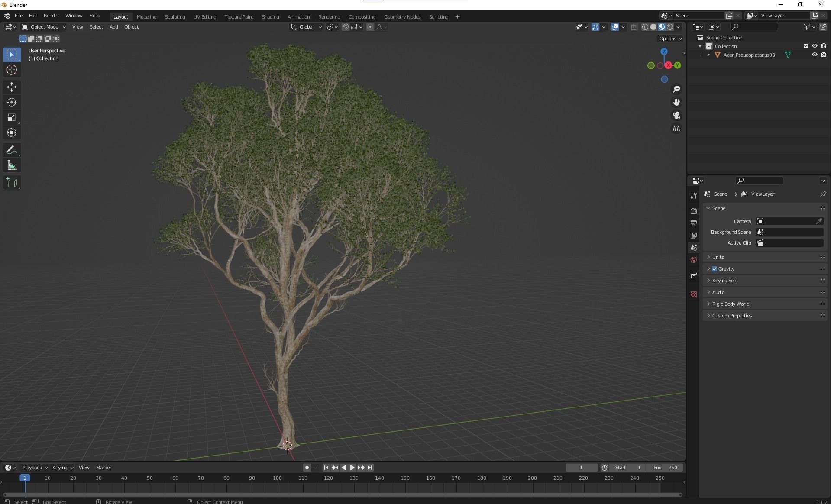Toggle proportional editing button
Image resolution: width=831 pixels, height=504 pixels.
(x=370, y=27)
